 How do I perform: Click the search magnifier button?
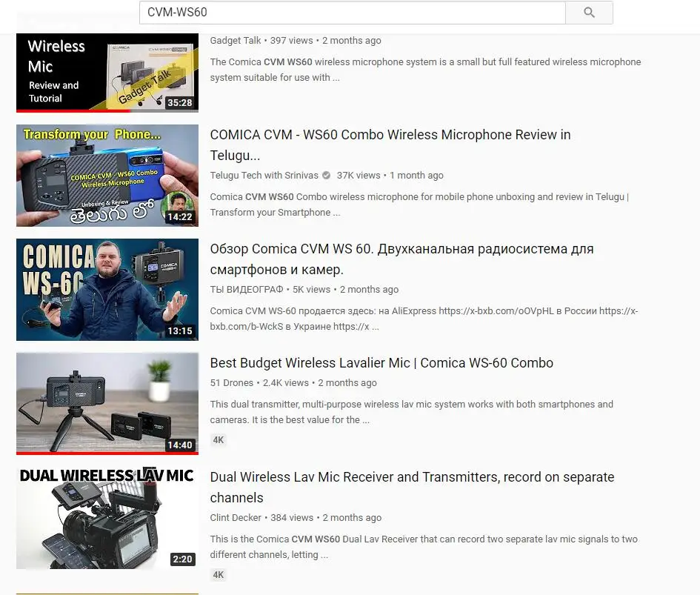pyautogui.click(x=589, y=13)
